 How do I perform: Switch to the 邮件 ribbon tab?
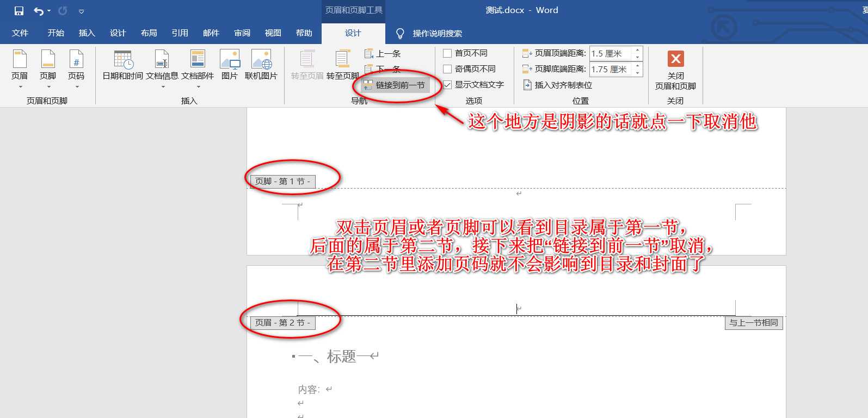pyautogui.click(x=211, y=33)
